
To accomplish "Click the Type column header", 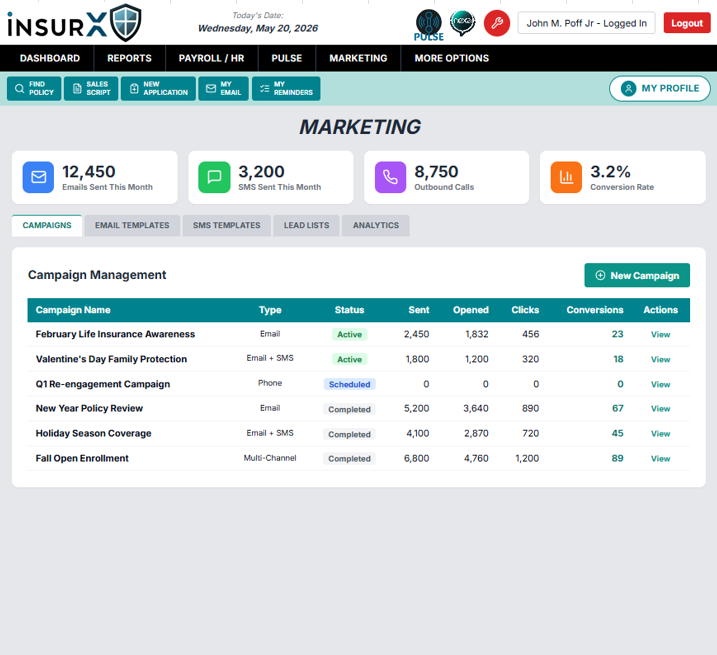I will [x=270, y=310].
